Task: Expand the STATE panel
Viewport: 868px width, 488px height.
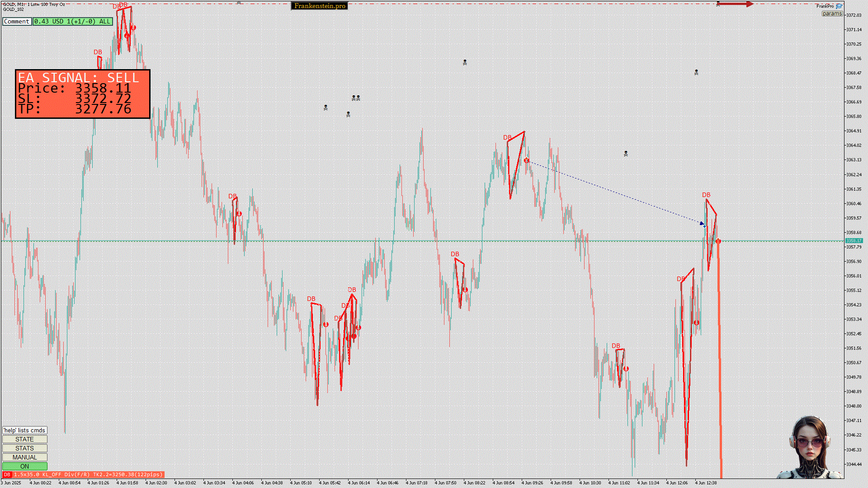Action: (24, 439)
